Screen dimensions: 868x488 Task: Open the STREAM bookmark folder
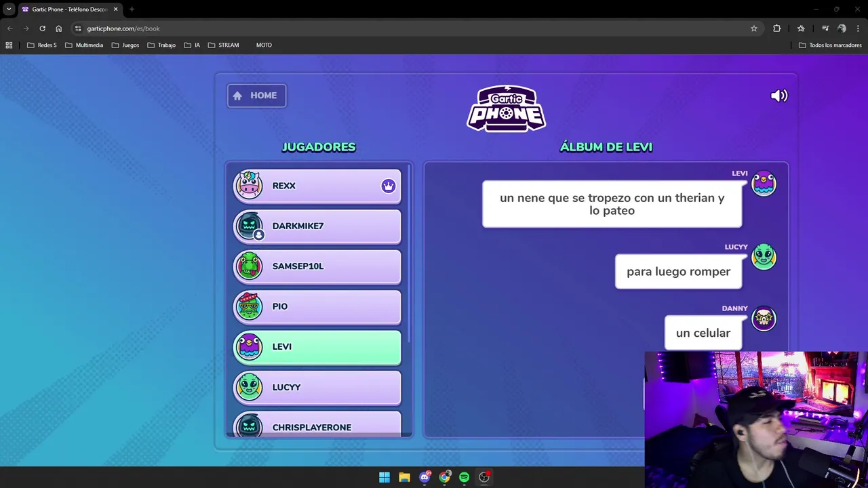(x=223, y=45)
